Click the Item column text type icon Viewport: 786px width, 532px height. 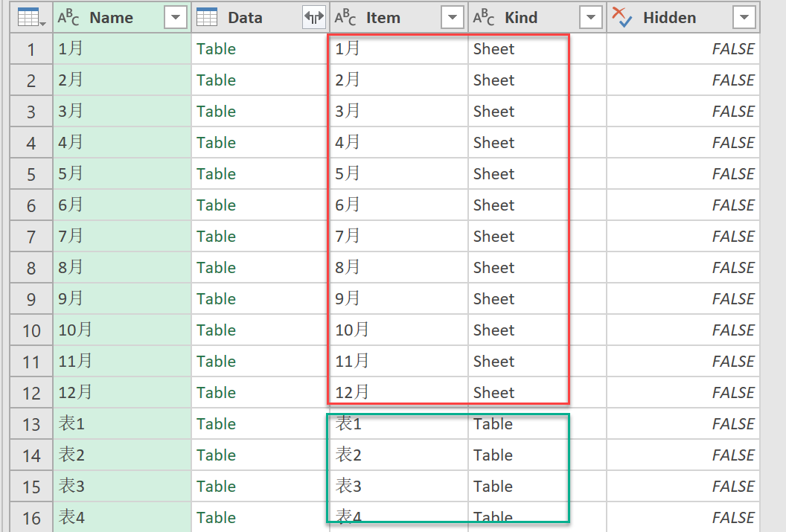(345, 18)
